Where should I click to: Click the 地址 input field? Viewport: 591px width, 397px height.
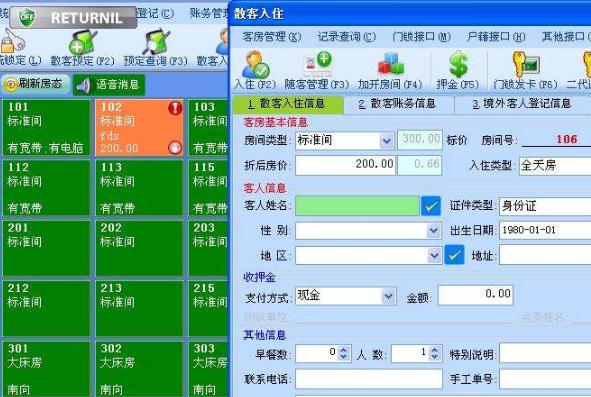point(545,256)
